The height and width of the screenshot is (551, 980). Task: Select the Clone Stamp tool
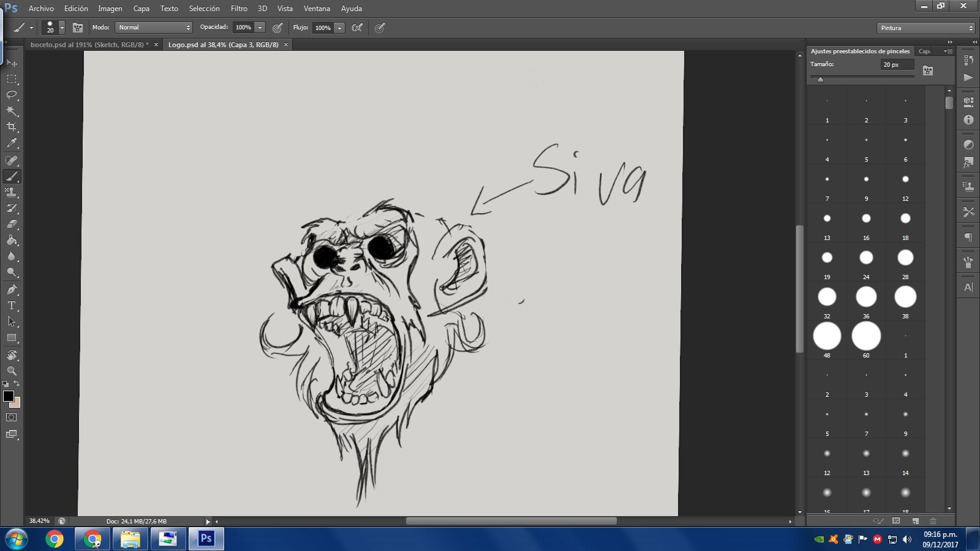12,192
